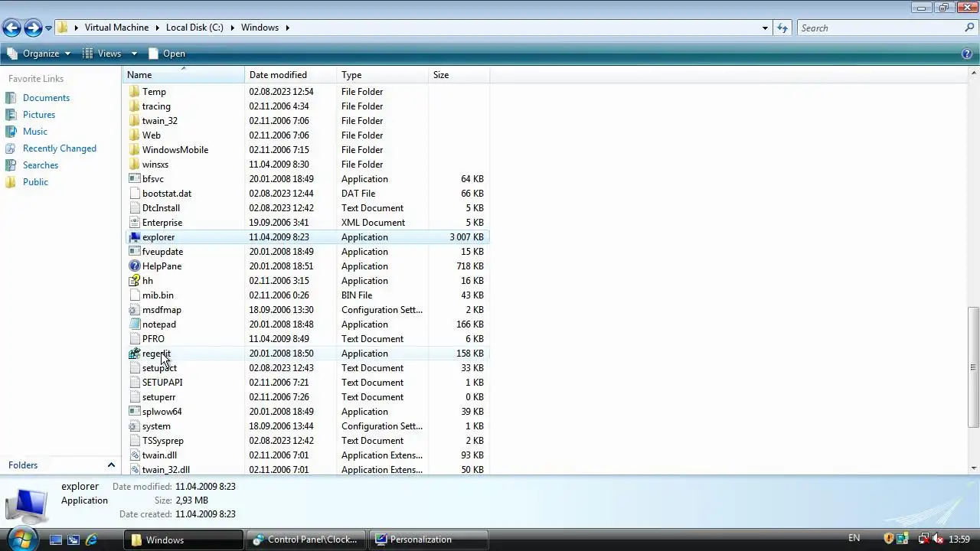Viewport: 980px width, 551px height.
Task: Sort by the Date modified column
Action: coord(291,75)
